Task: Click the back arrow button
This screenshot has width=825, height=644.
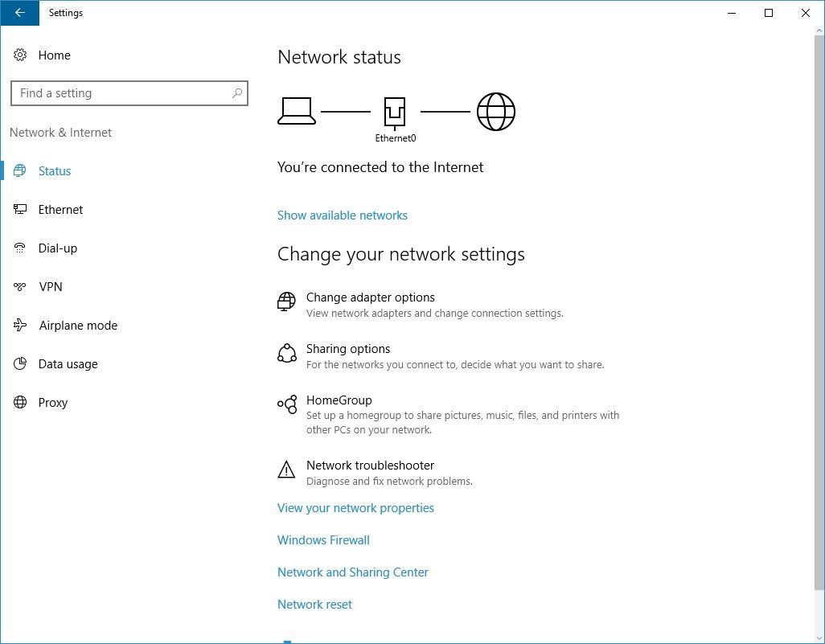Action: pos(19,13)
